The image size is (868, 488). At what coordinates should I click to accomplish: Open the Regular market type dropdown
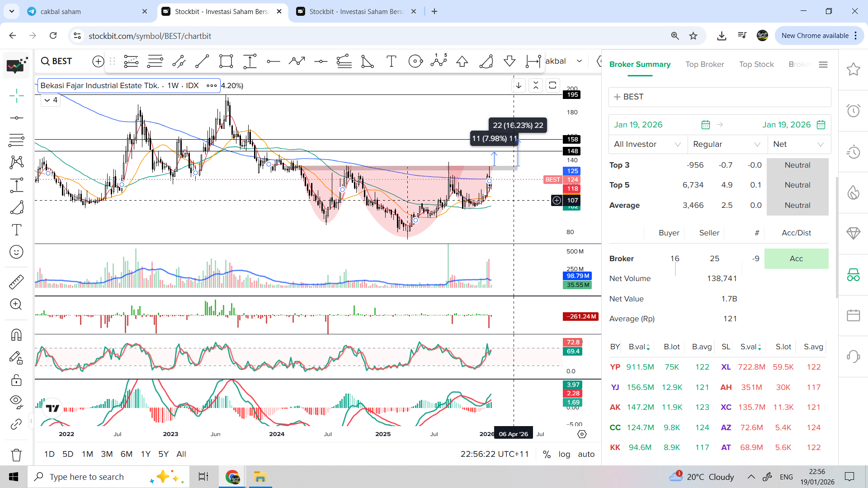point(726,144)
